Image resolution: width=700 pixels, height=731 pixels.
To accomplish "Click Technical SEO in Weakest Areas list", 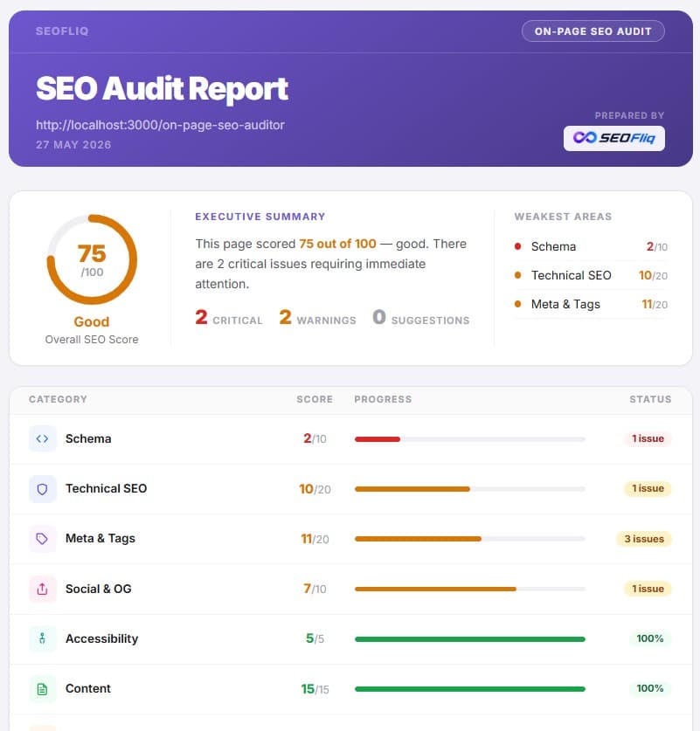I will tap(572, 275).
